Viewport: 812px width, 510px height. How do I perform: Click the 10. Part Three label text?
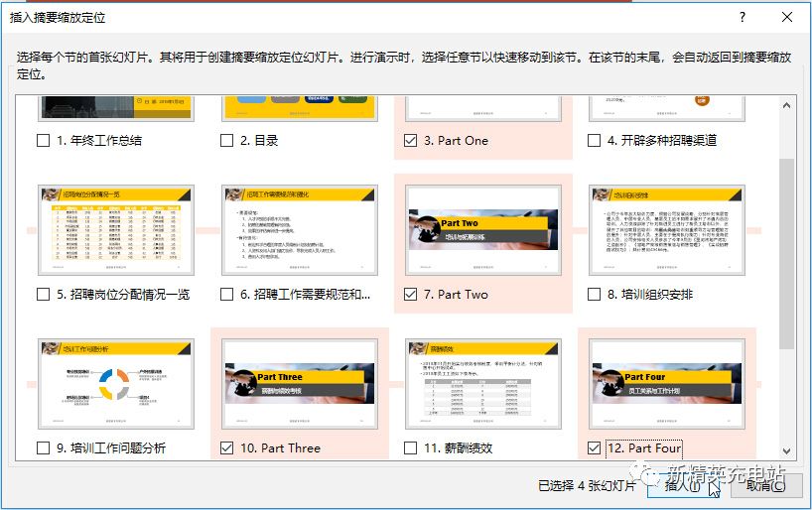[x=280, y=447]
